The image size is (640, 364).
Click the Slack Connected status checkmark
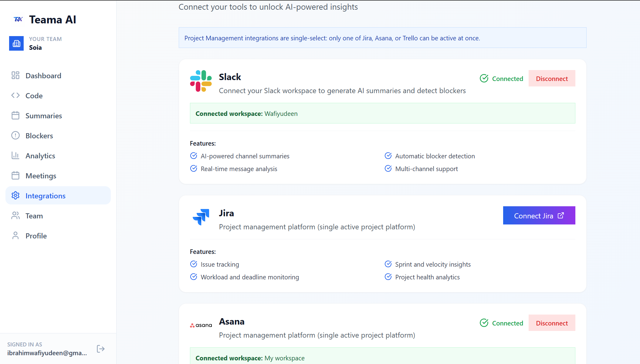(484, 79)
